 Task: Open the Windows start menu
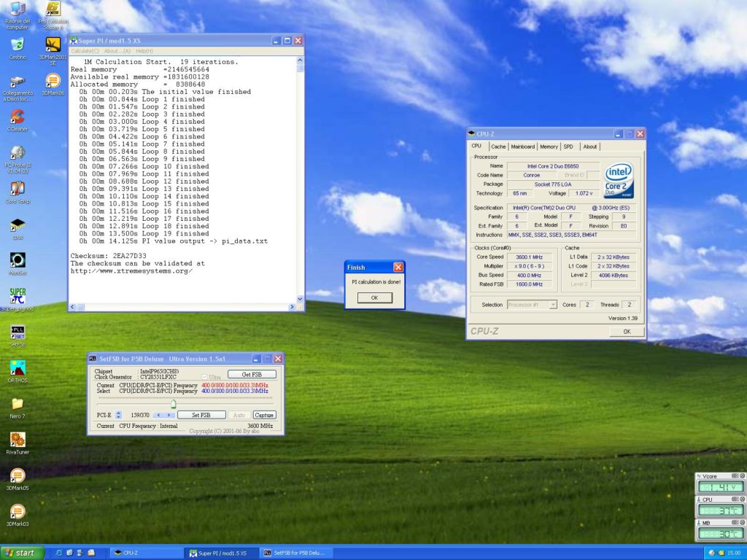tap(22, 553)
